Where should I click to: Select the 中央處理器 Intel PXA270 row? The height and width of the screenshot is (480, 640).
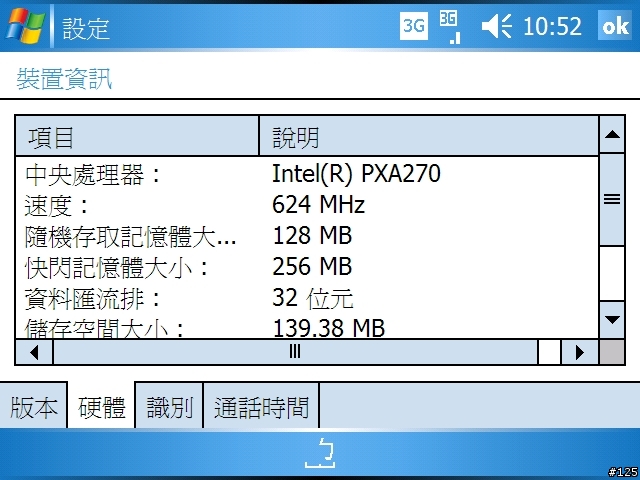coord(307,174)
